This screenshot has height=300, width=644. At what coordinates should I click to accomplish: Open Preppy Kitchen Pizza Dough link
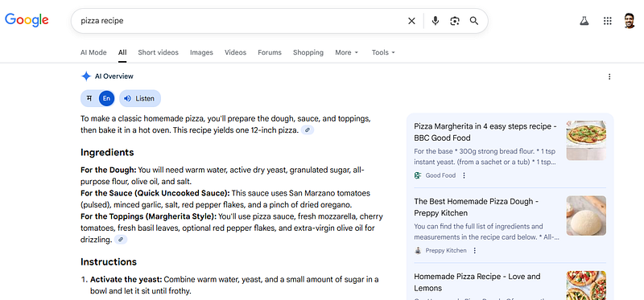476,207
